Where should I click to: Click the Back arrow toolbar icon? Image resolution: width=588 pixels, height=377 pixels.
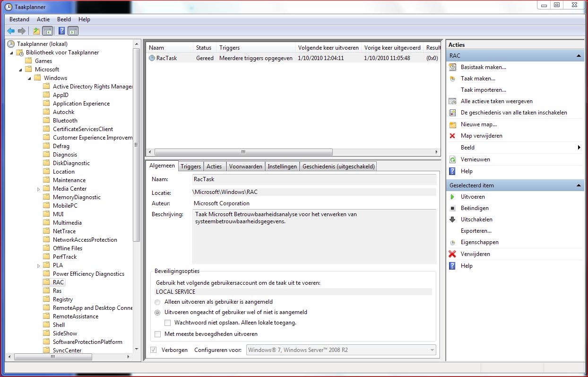click(x=11, y=31)
